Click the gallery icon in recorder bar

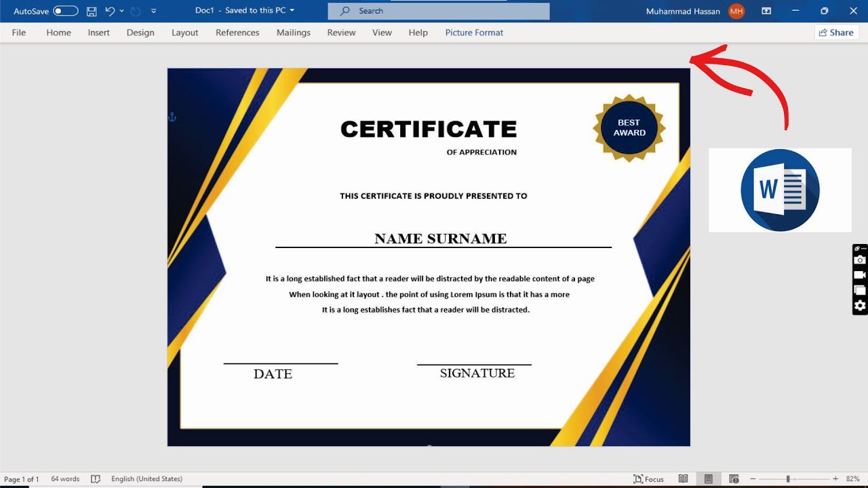(x=860, y=290)
